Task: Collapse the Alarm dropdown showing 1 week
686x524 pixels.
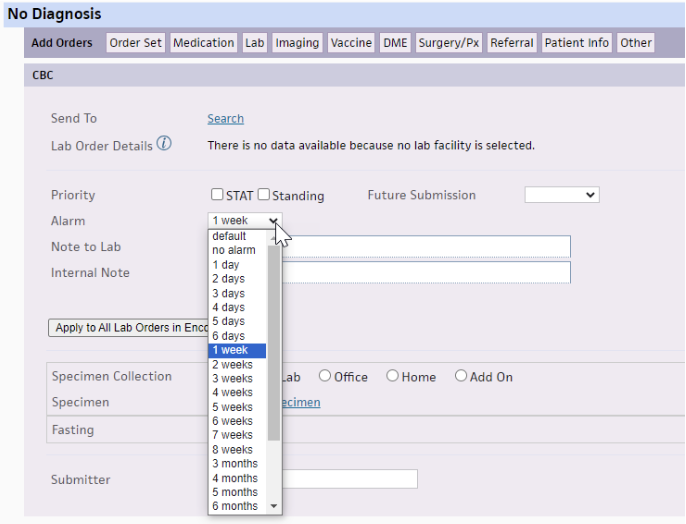Action: tap(245, 220)
